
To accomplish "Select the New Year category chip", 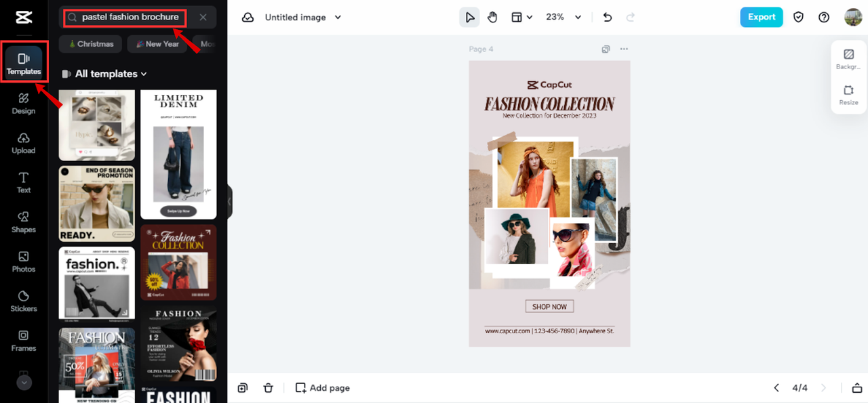I will point(157,44).
